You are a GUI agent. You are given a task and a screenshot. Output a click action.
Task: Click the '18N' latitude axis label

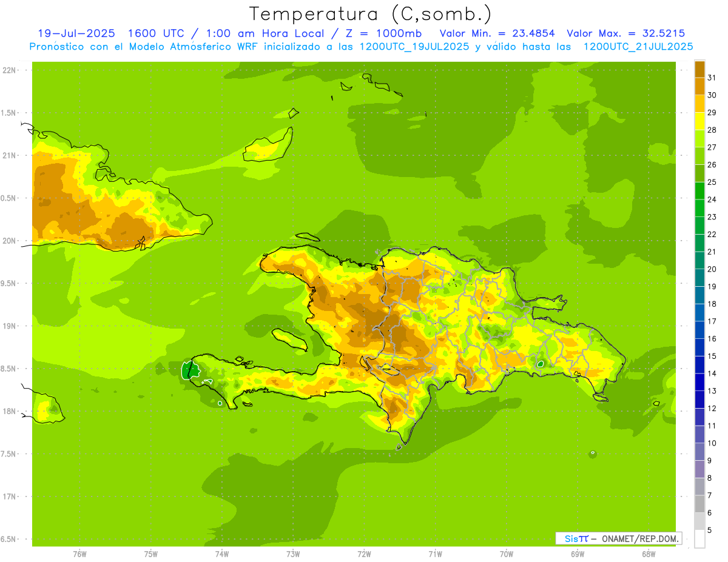[x=9, y=411]
